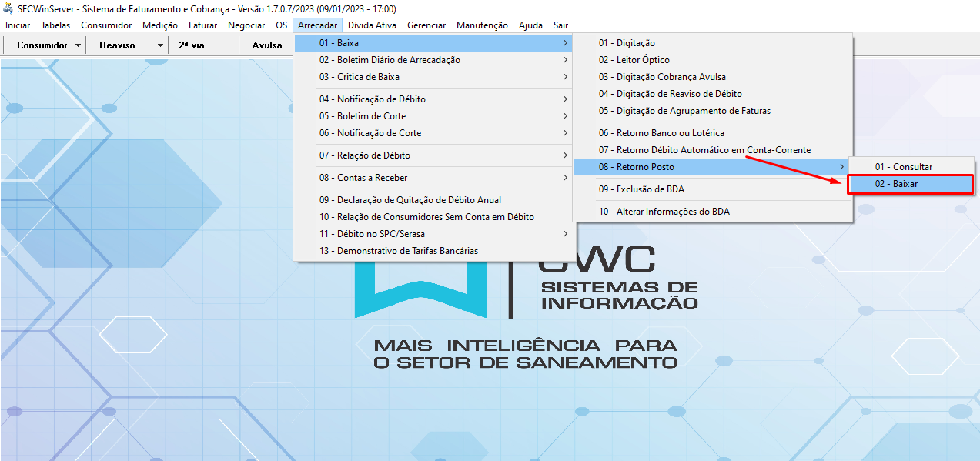The image size is (980, 461).
Task: Open the Ajuda menu
Action: 530,25
